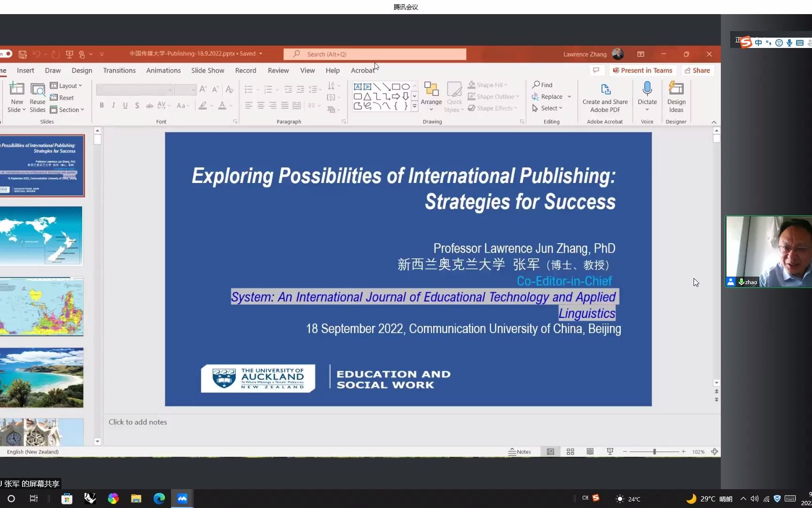Open the font name combo box
Image resolution: width=812 pixels, height=508 pixels.
coord(134,89)
